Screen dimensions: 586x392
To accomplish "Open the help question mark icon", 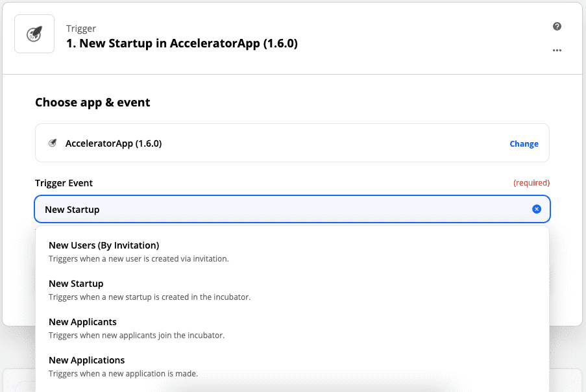I will coord(557,27).
